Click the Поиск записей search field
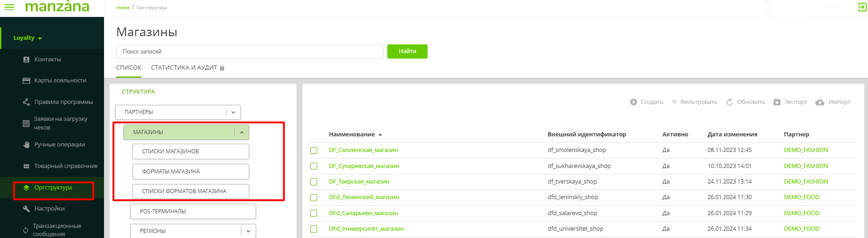Image resolution: width=868 pixels, height=238 pixels. [249, 52]
